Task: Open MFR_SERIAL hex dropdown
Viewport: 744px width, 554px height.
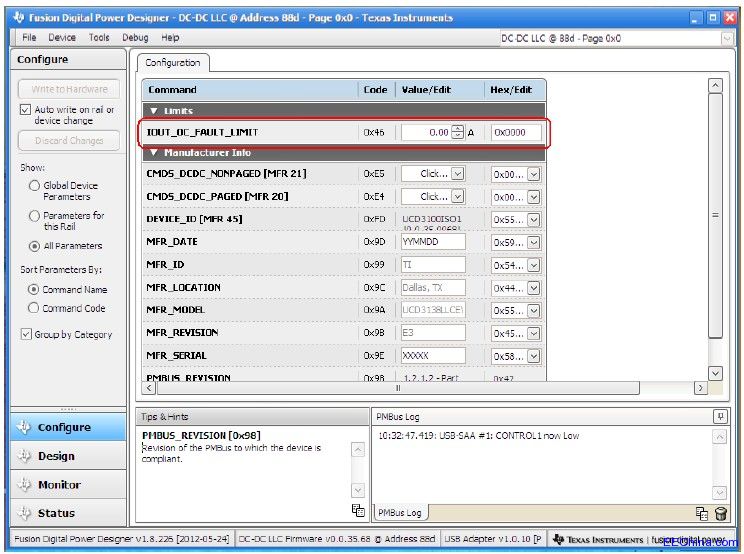Action: 534,356
